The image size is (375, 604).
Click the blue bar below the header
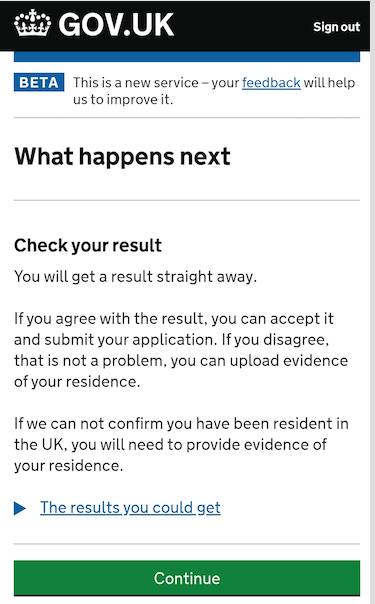[187, 57]
